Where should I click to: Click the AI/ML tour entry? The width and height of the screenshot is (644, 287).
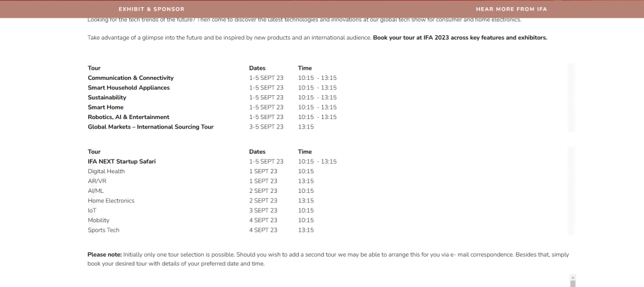(95, 191)
